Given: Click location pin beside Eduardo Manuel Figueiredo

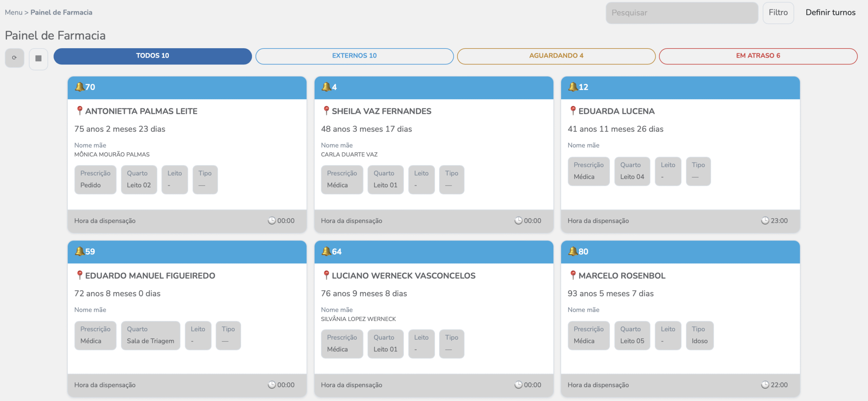Looking at the screenshot, I should pos(79,275).
